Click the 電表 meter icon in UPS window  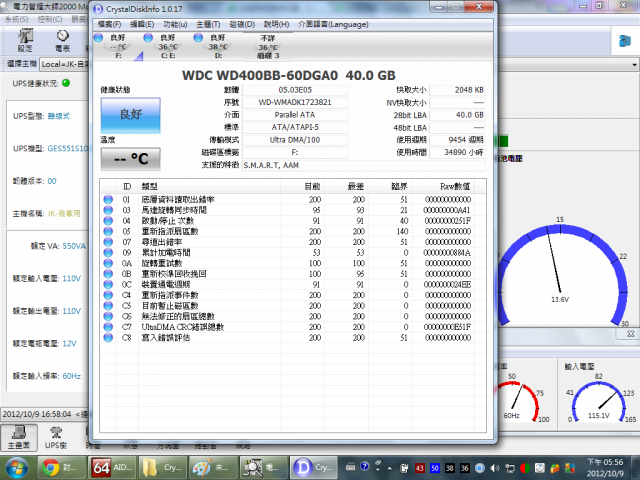point(62,40)
